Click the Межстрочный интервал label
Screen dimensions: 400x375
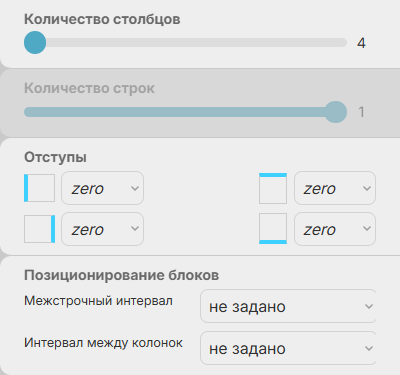[x=98, y=301]
